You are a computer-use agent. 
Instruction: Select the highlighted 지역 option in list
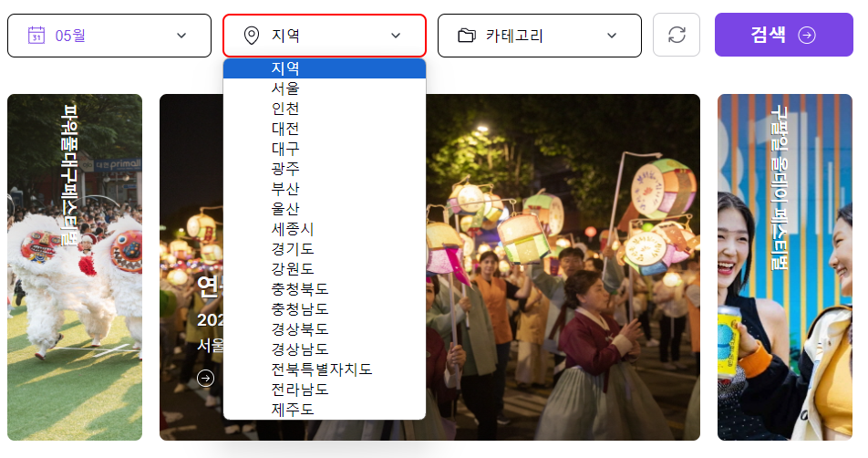coord(325,68)
